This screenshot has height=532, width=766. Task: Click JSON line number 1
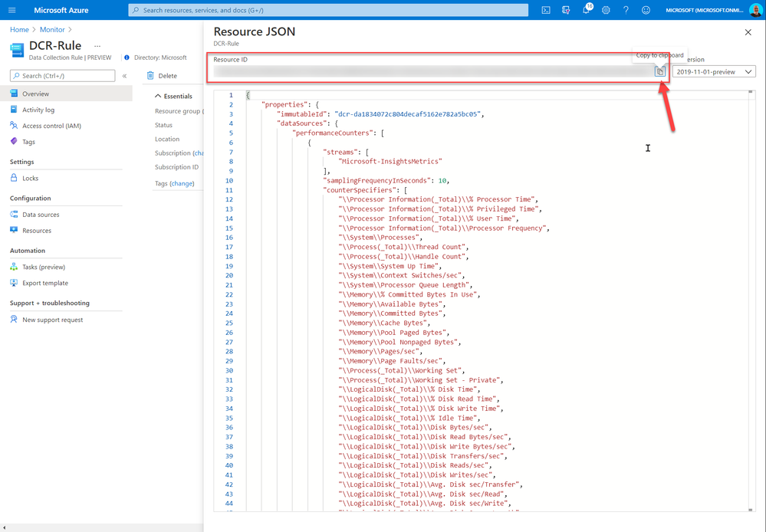click(231, 95)
